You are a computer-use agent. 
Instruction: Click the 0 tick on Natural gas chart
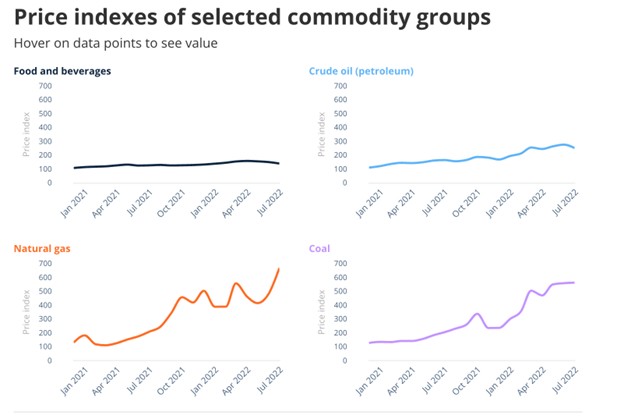pyautogui.click(x=49, y=360)
